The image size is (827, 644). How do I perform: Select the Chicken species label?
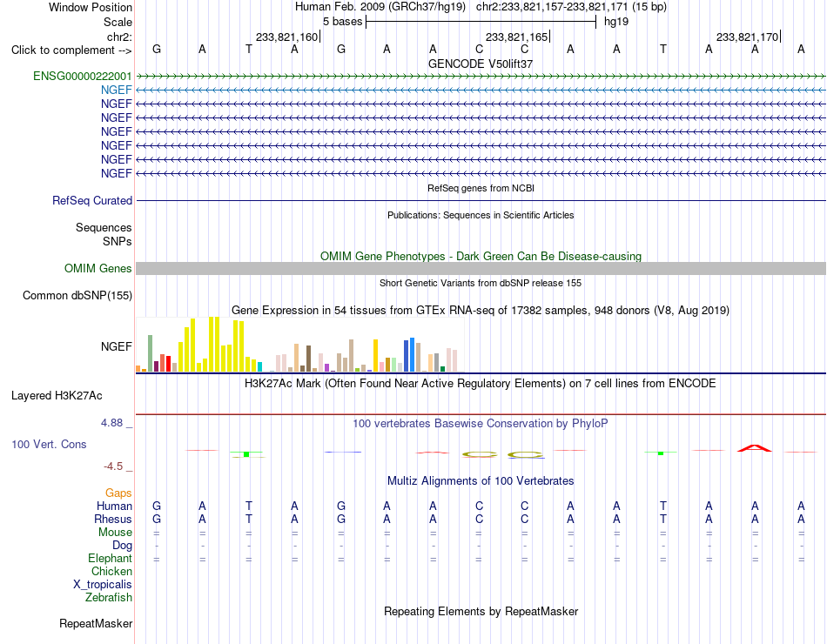(111, 571)
